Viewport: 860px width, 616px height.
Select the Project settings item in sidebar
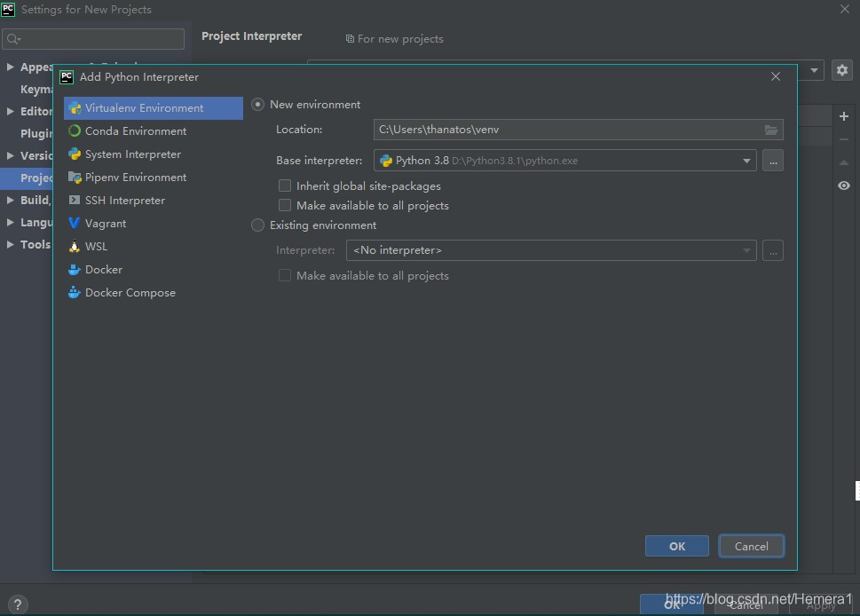tap(27, 178)
